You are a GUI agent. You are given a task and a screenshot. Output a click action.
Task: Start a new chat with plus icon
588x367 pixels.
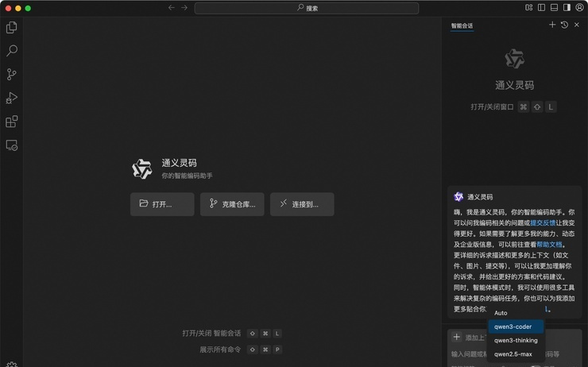(x=552, y=25)
